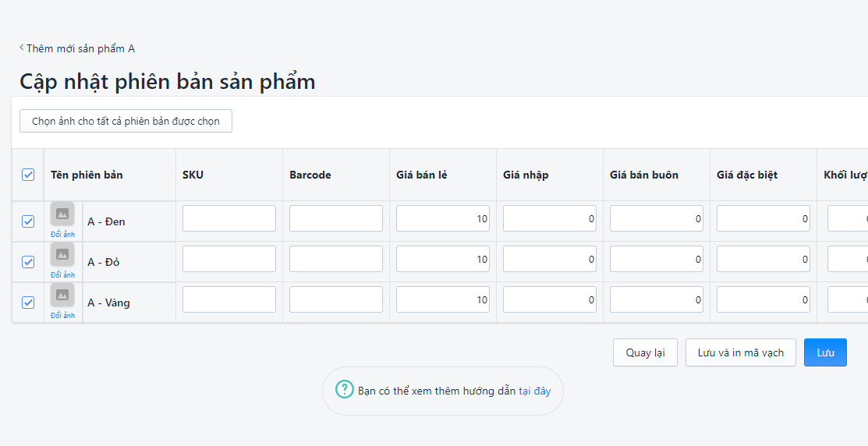868x446 pixels.
Task: Click the back chevron beside Thêm mới sản phẩm A
Action: click(22, 48)
